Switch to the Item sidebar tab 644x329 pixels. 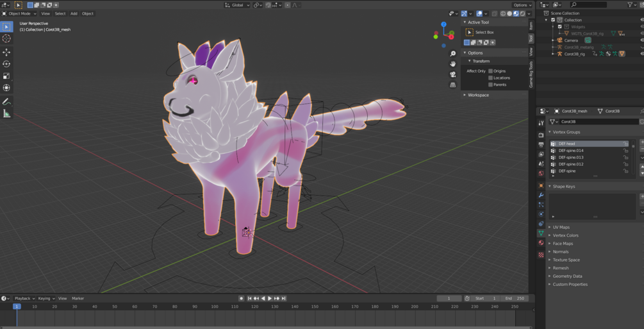tap(531, 26)
